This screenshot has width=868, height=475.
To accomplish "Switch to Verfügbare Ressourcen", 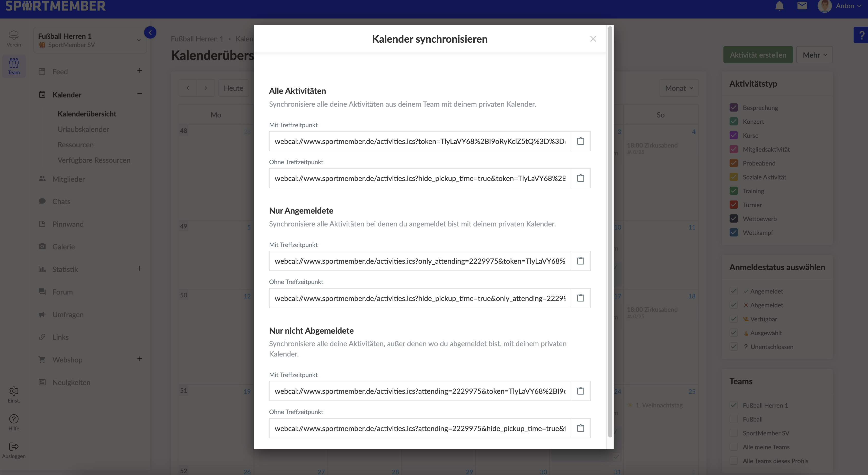I will click(94, 160).
